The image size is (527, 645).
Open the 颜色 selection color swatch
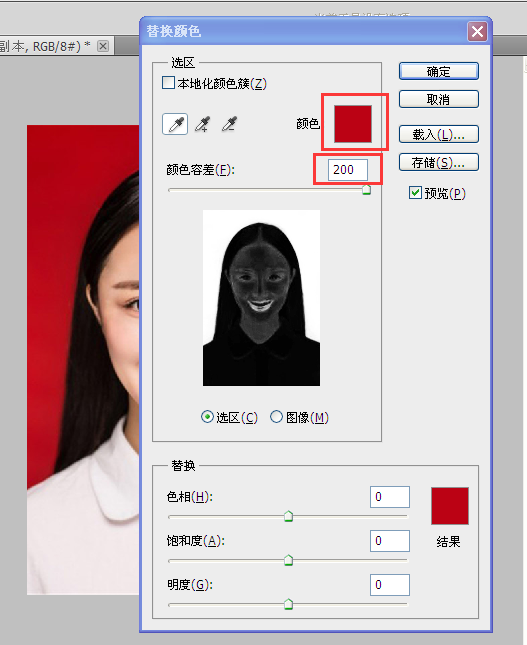pos(353,124)
